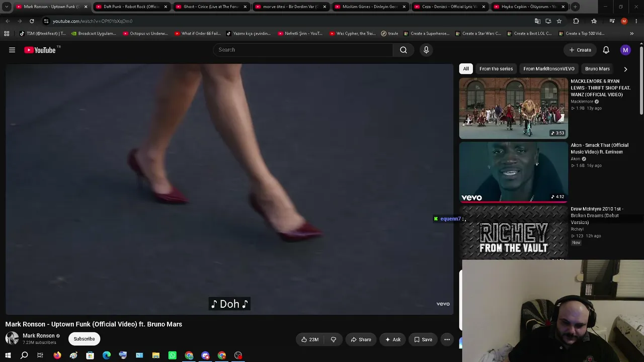644x362 pixels.
Task: Bookmark this page with the star
Action: point(559,21)
